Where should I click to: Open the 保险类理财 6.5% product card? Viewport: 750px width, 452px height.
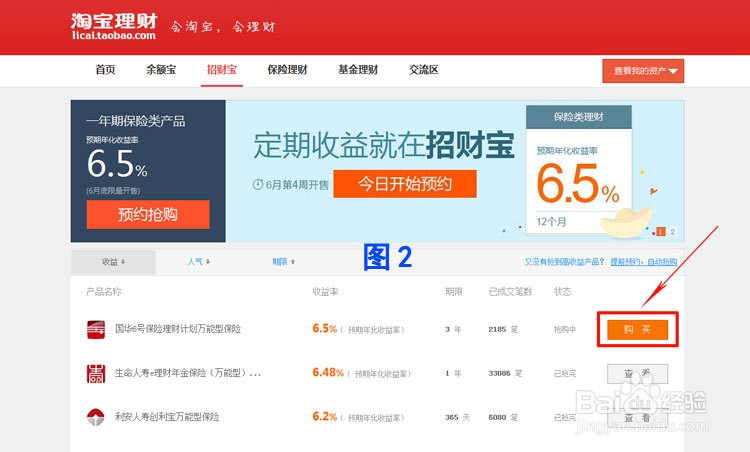[579, 170]
